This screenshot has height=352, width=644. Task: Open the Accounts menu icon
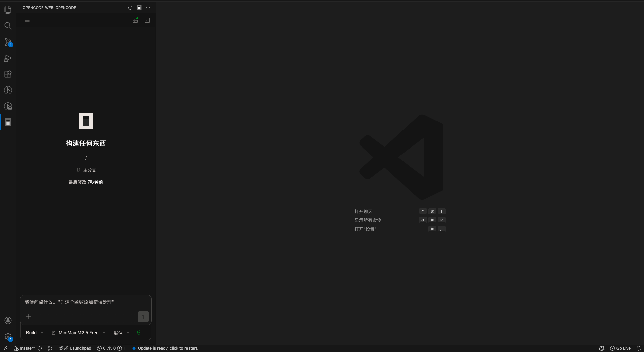(8, 320)
